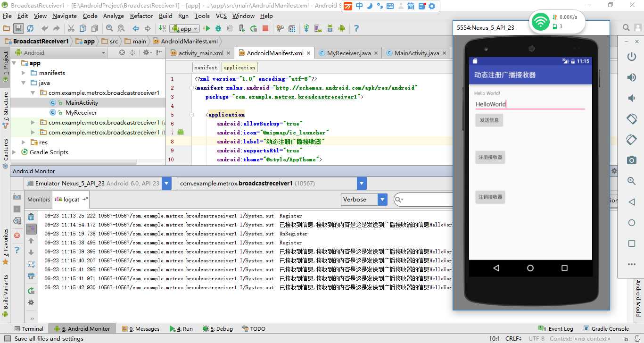Image resolution: width=644 pixels, height=343 pixels.
Task: Collapse the java folder node
Action: [24, 83]
